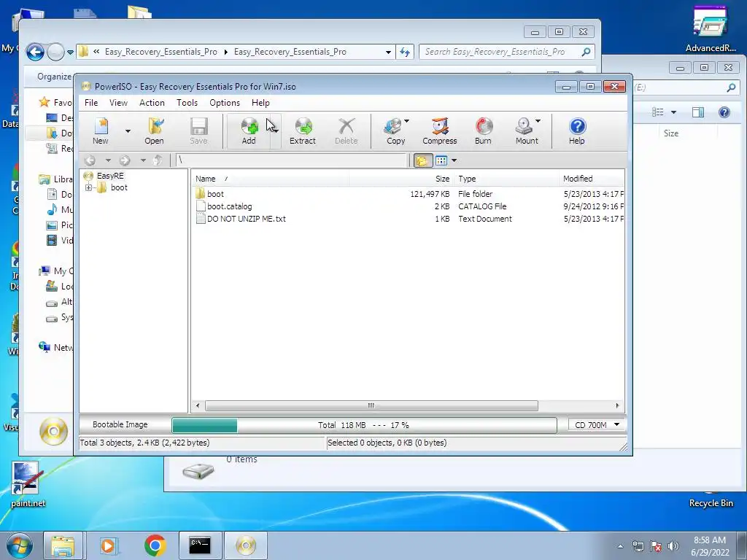This screenshot has width=747, height=560.
Task: Click the volume speaker tray icon
Action: 673,546
